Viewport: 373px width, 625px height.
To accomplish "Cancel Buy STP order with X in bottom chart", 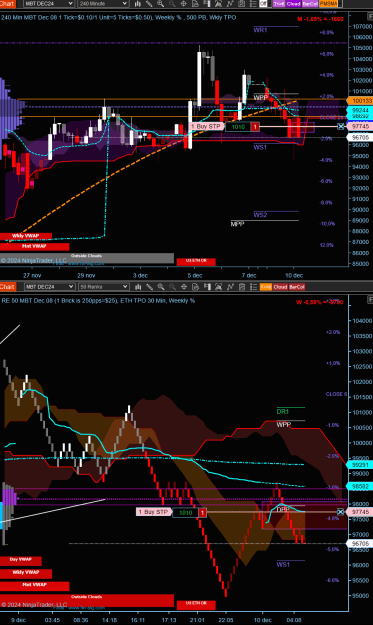I will click(x=341, y=512).
